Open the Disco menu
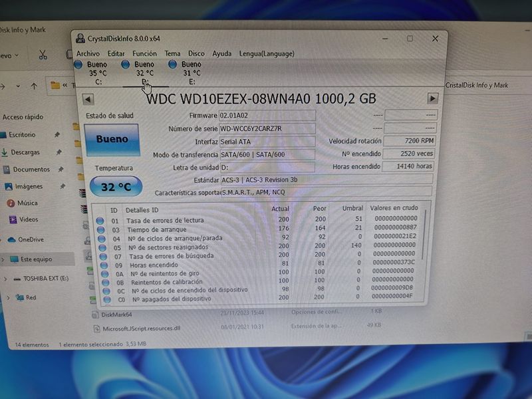532x399 pixels. pos(196,54)
